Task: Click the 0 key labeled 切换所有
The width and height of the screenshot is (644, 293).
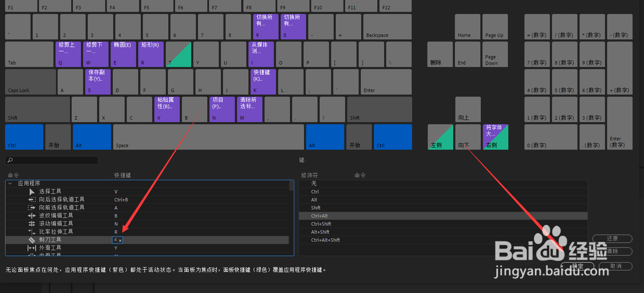Action: (x=293, y=27)
